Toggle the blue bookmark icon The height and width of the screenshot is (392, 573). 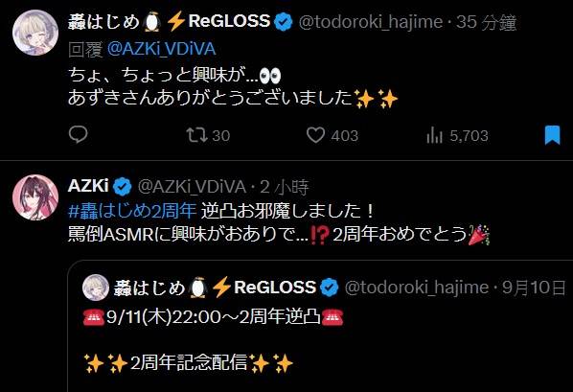coord(553,135)
